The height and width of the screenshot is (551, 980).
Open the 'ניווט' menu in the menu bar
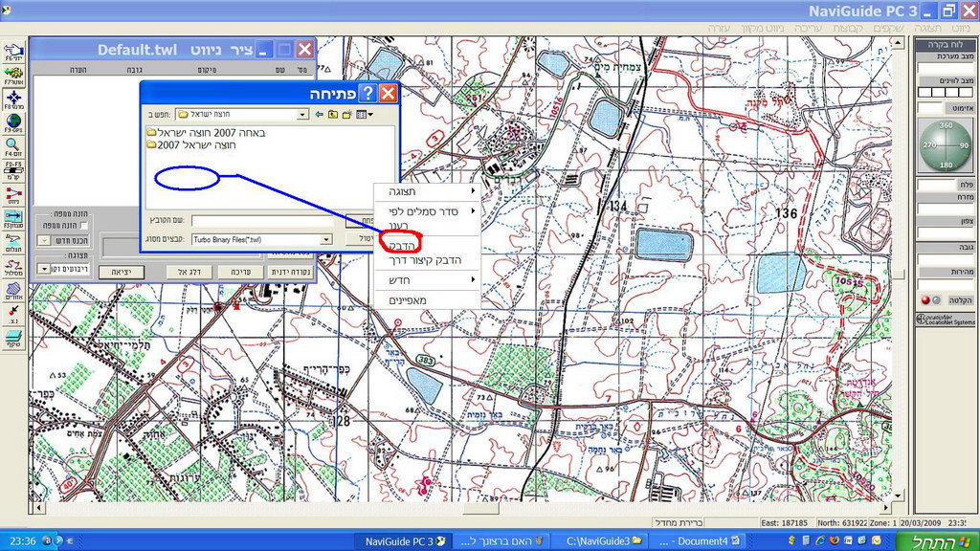click(x=961, y=29)
